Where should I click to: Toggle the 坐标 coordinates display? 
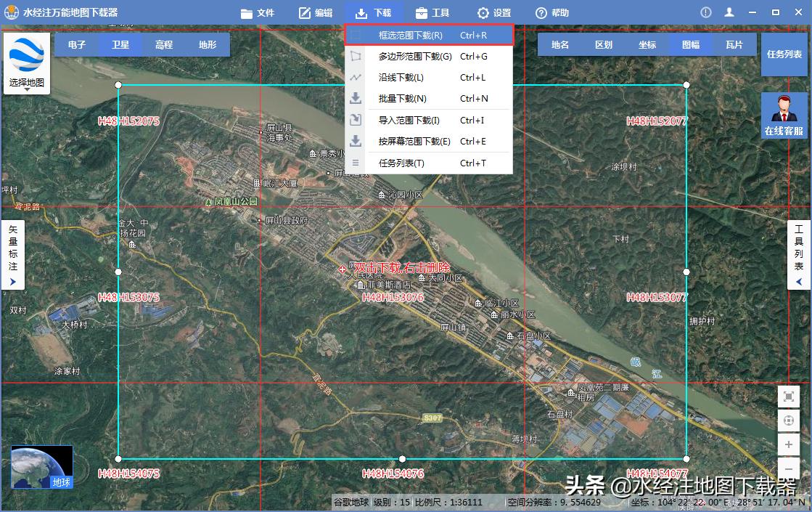coord(647,44)
